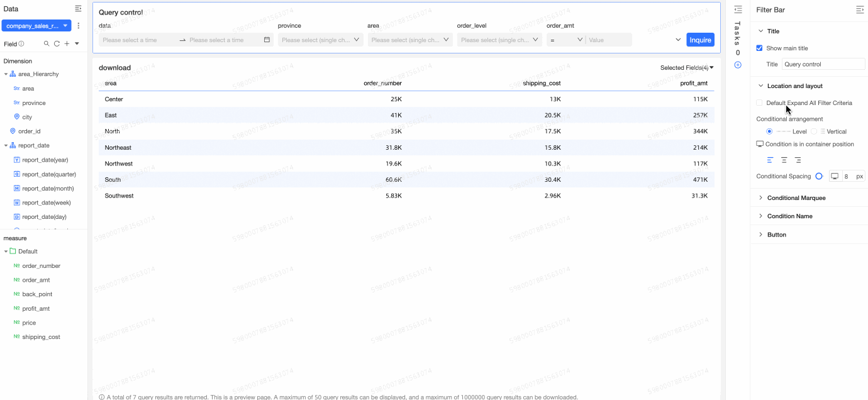Click the order_id location icon

click(x=13, y=131)
